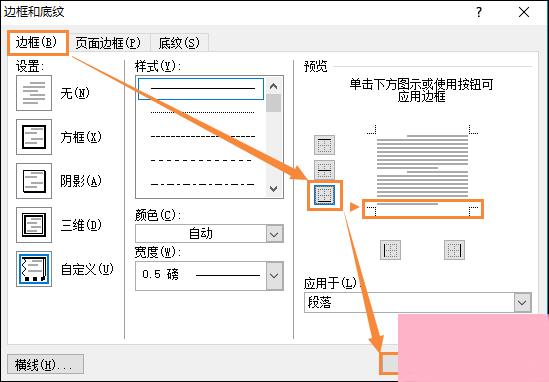Close the 边框和底纹 dialog
This screenshot has width=549, height=382.
coord(524,12)
